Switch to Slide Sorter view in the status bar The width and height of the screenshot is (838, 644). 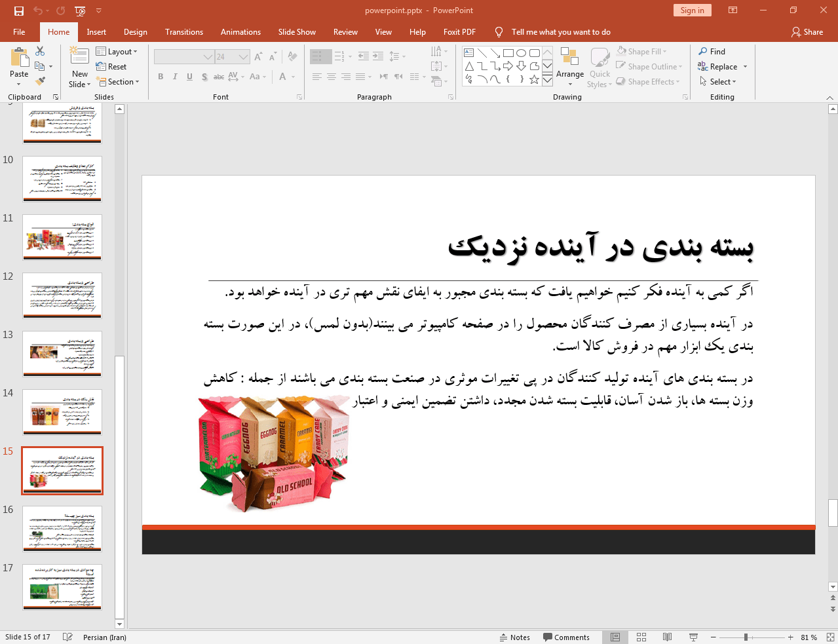pyautogui.click(x=641, y=637)
